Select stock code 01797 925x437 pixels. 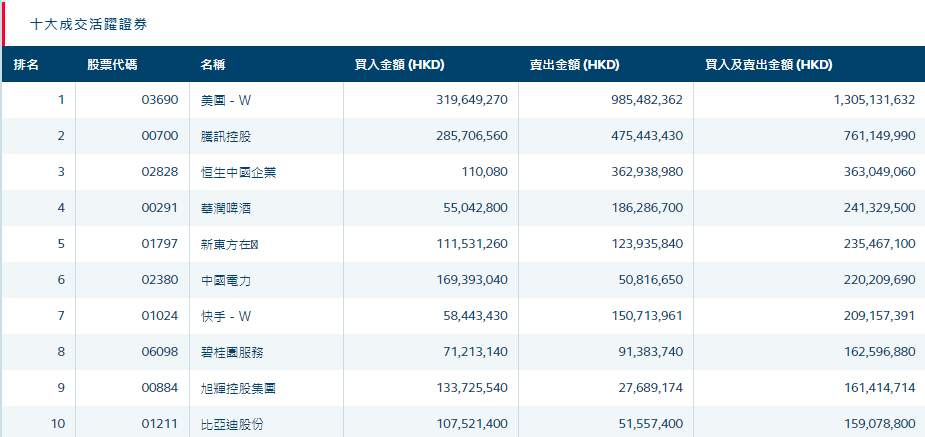coord(159,244)
